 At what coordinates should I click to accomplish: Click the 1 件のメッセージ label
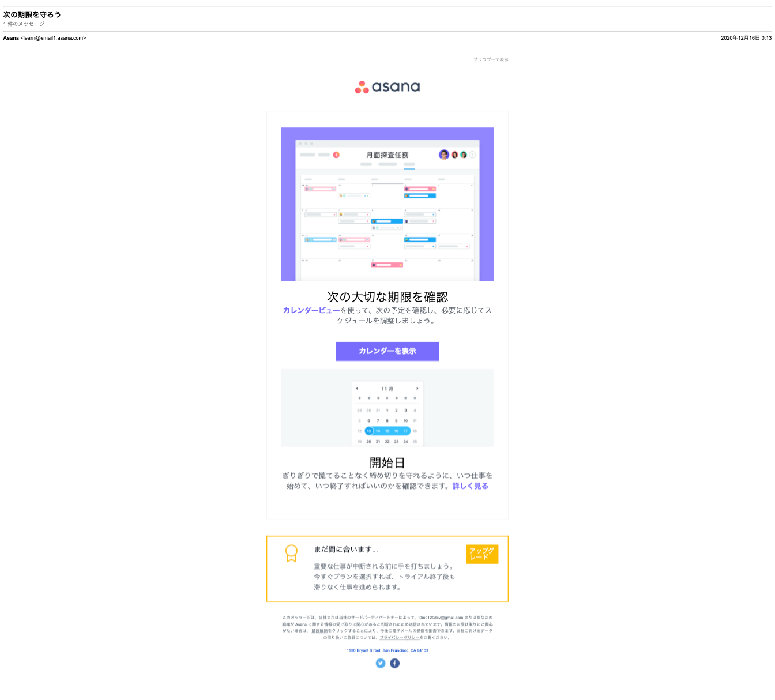click(24, 24)
